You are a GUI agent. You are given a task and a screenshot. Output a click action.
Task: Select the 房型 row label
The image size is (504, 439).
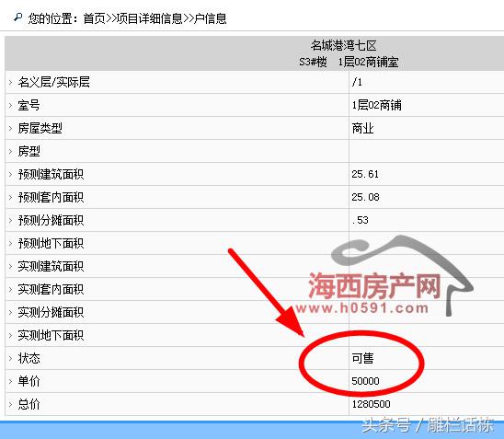[x=29, y=151]
